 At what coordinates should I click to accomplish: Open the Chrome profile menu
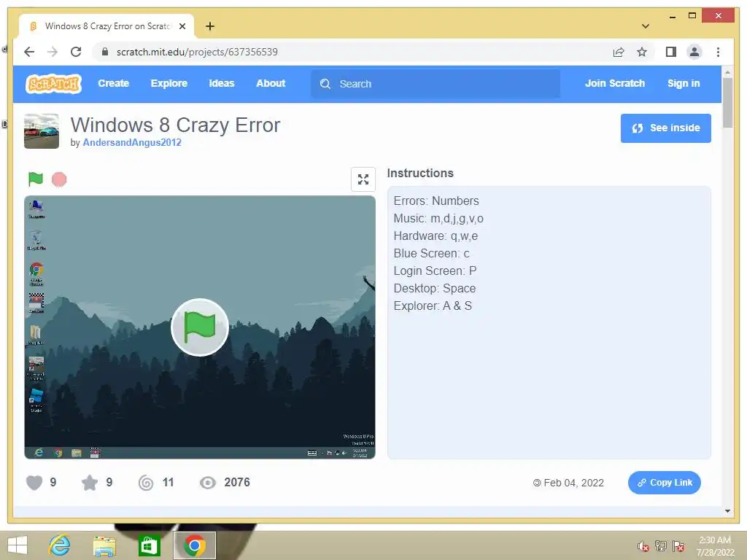point(694,52)
